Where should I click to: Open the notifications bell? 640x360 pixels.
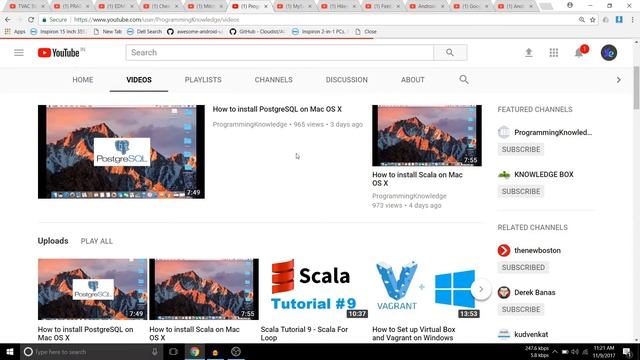579,53
